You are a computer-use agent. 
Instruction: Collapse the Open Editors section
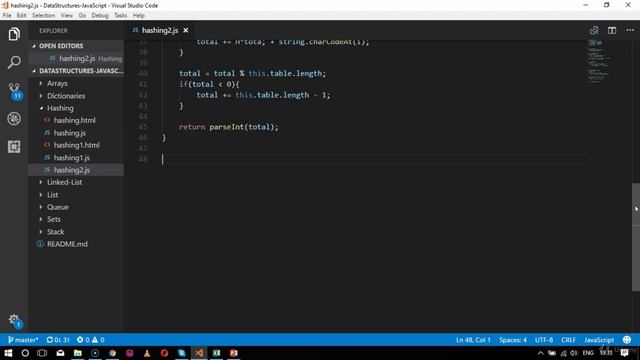coord(61,46)
